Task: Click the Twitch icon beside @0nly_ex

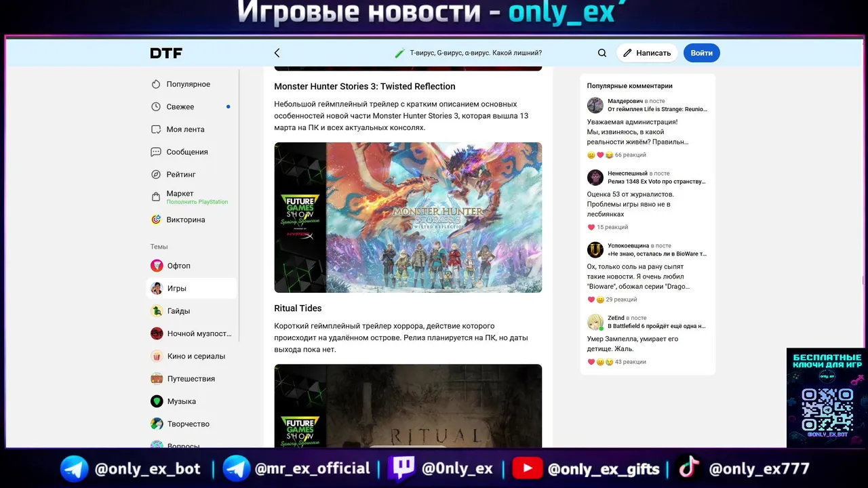Action: click(x=401, y=468)
